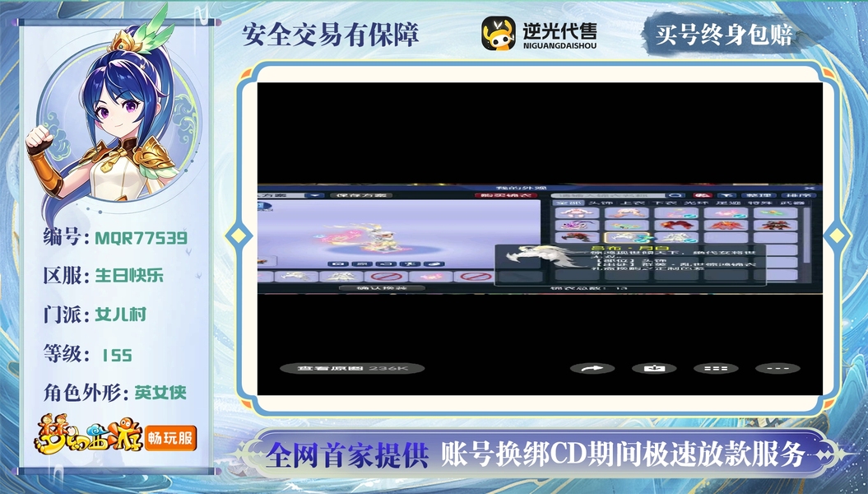Click the 确认换装 confirm outfit button
Screen dimensions: 868x494
pos(382,288)
